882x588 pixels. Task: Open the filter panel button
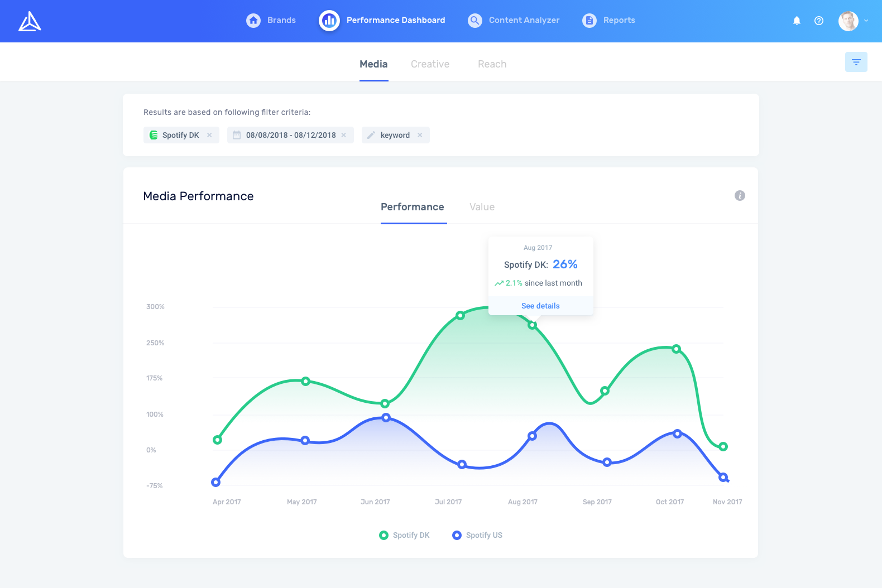(856, 62)
